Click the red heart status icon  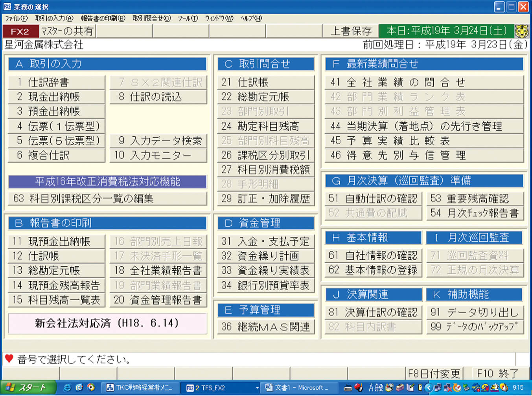pos(9,358)
